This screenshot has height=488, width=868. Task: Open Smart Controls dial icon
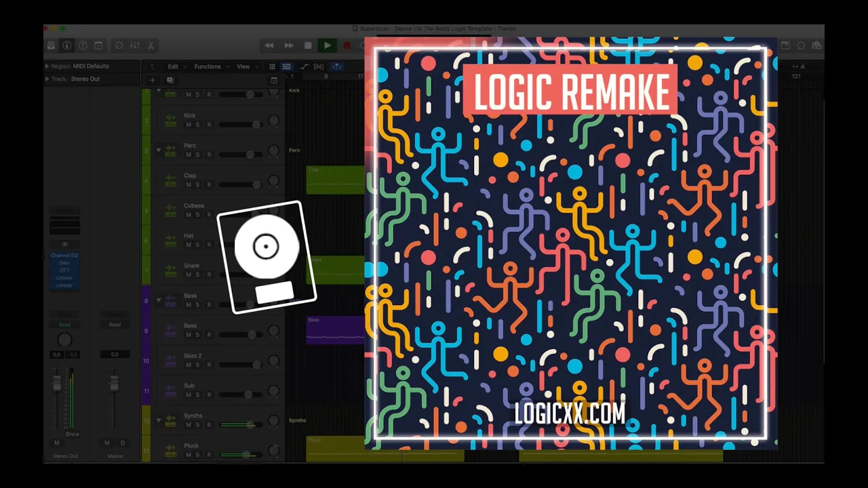coord(119,45)
